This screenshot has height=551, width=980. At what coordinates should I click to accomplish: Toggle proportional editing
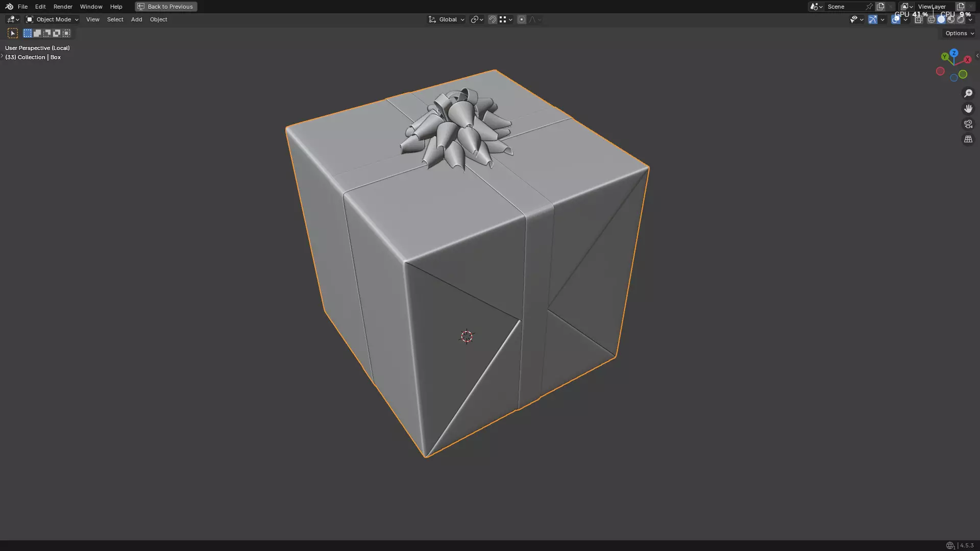[x=522, y=19]
